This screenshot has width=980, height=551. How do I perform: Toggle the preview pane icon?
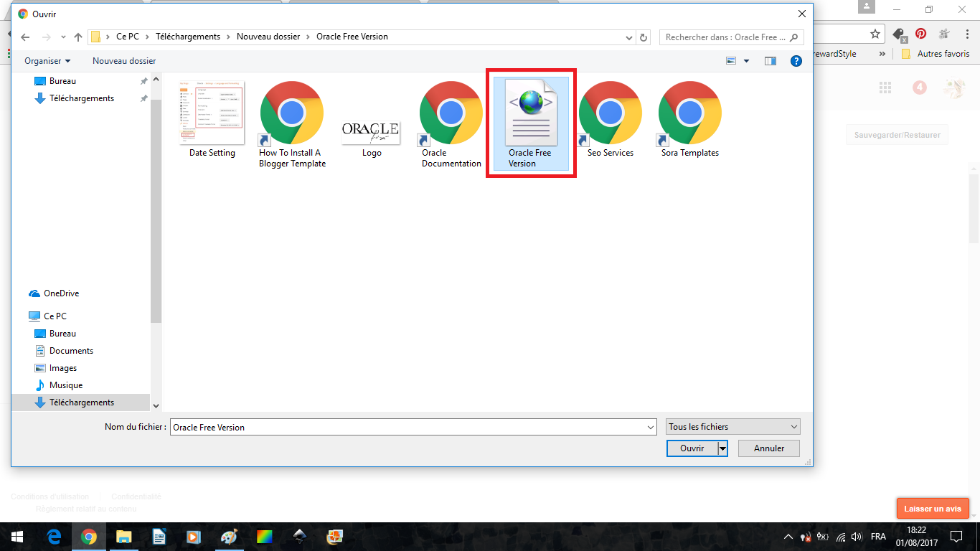point(771,61)
